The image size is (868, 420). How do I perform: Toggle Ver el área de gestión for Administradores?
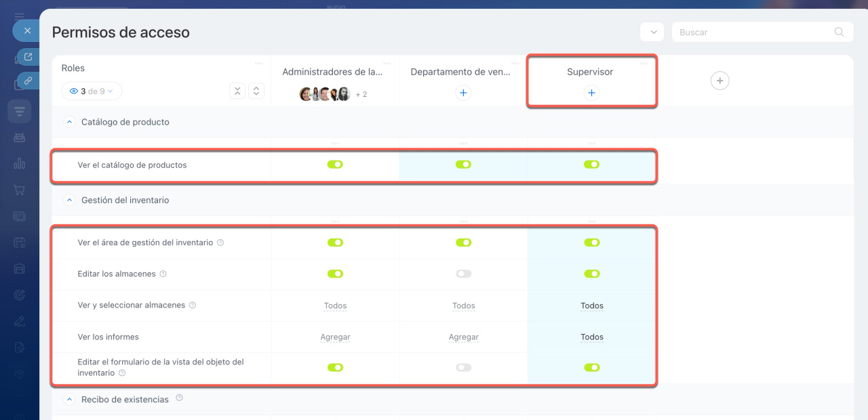[335, 243]
